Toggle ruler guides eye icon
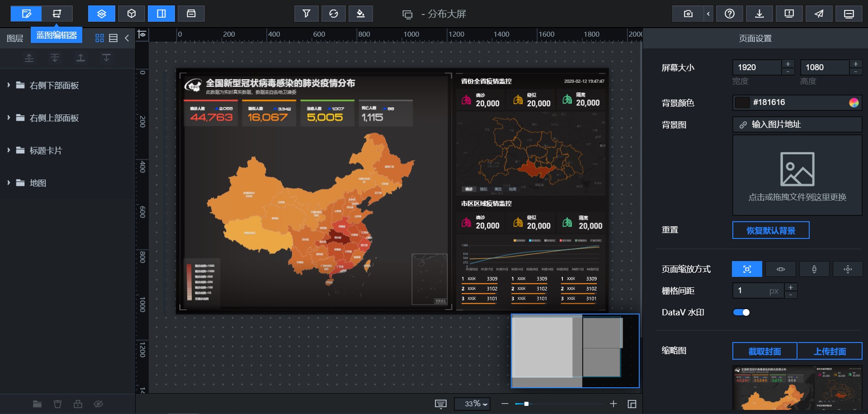868x414 pixels. click(142, 34)
